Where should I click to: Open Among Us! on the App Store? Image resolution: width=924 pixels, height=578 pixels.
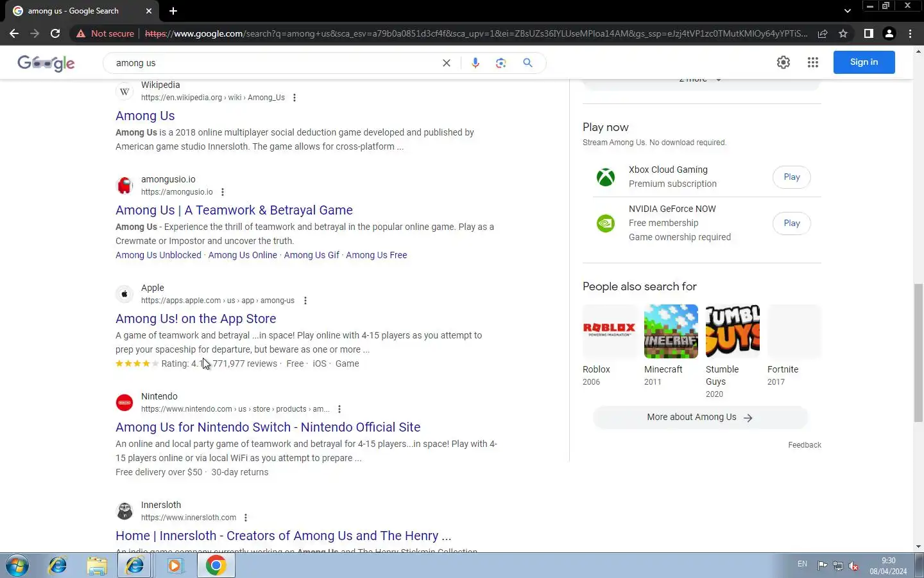coord(196,319)
